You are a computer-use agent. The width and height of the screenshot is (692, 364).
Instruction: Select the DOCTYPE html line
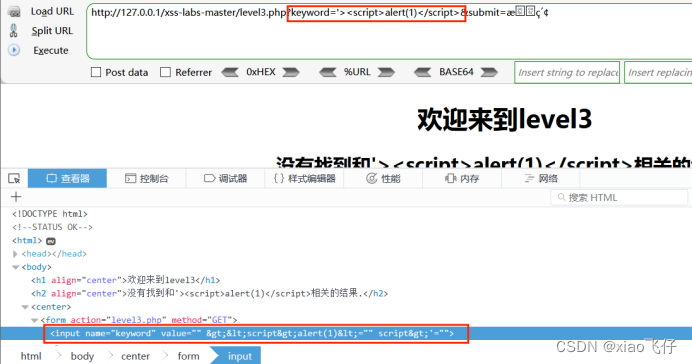(49, 214)
